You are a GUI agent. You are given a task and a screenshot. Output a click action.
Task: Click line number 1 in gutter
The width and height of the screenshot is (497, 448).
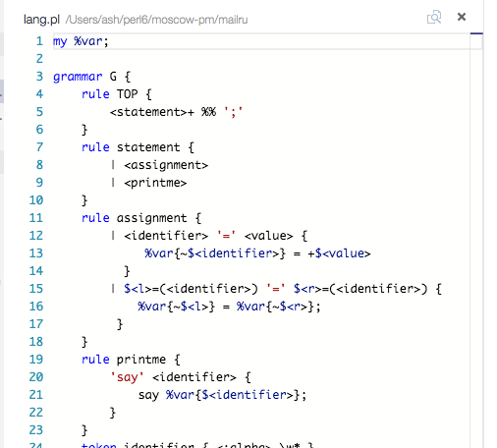[39, 41]
